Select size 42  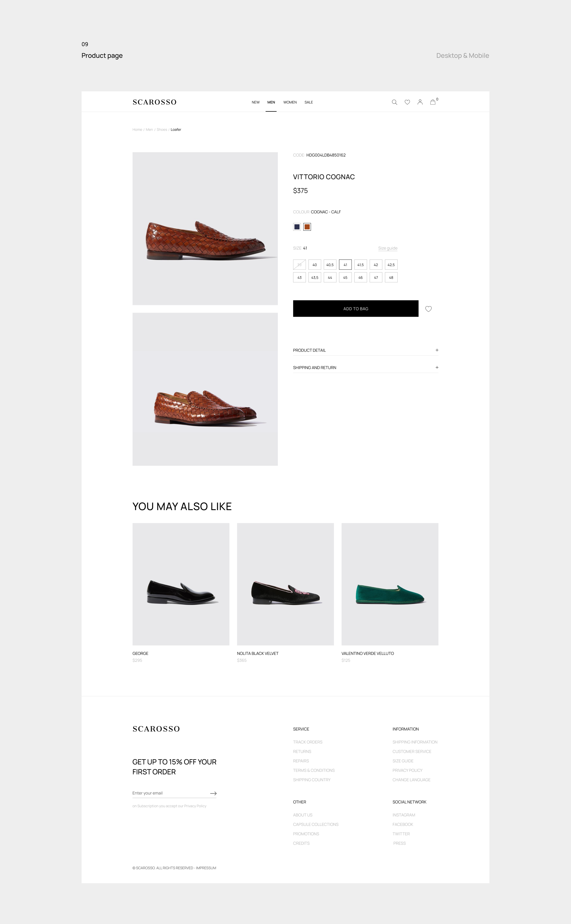click(x=376, y=265)
